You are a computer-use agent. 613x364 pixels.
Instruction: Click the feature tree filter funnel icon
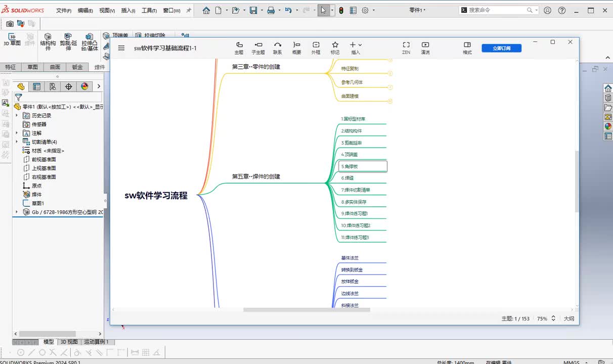click(x=18, y=97)
